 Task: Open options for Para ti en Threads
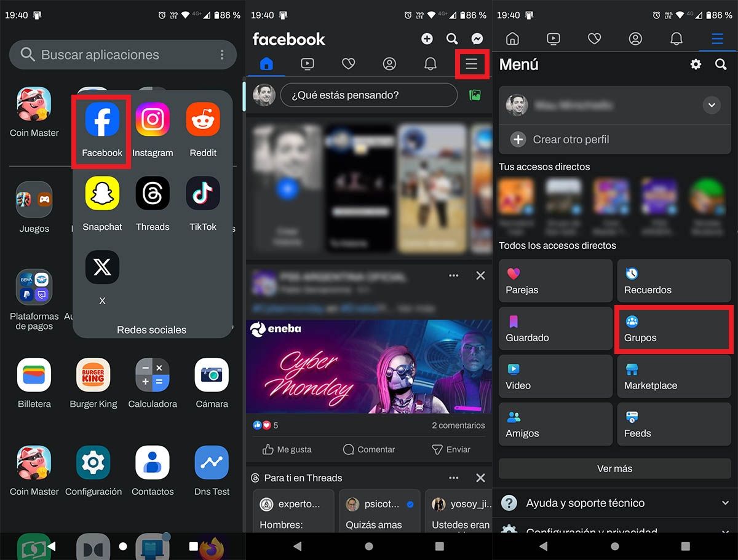click(x=454, y=478)
